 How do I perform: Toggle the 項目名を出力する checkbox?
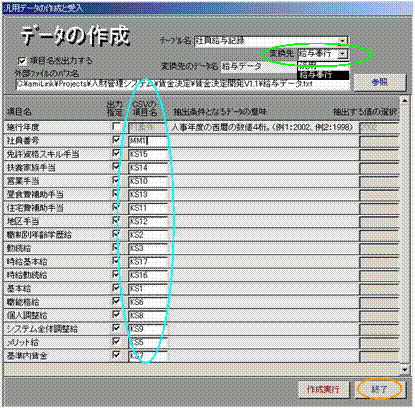click(22, 61)
